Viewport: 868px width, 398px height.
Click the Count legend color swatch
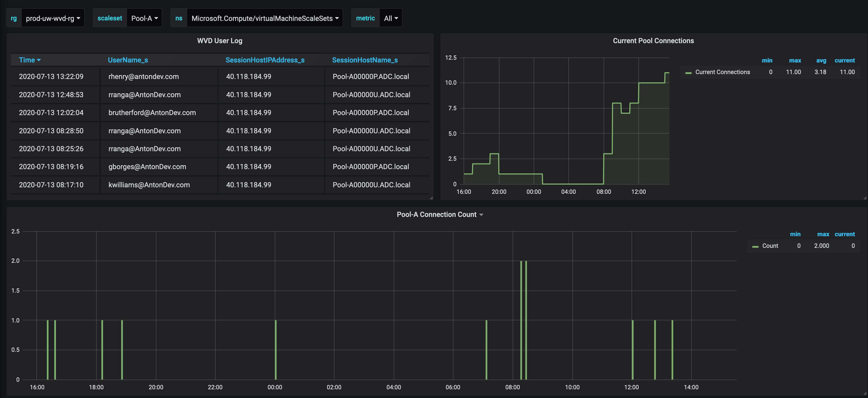click(x=755, y=247)
